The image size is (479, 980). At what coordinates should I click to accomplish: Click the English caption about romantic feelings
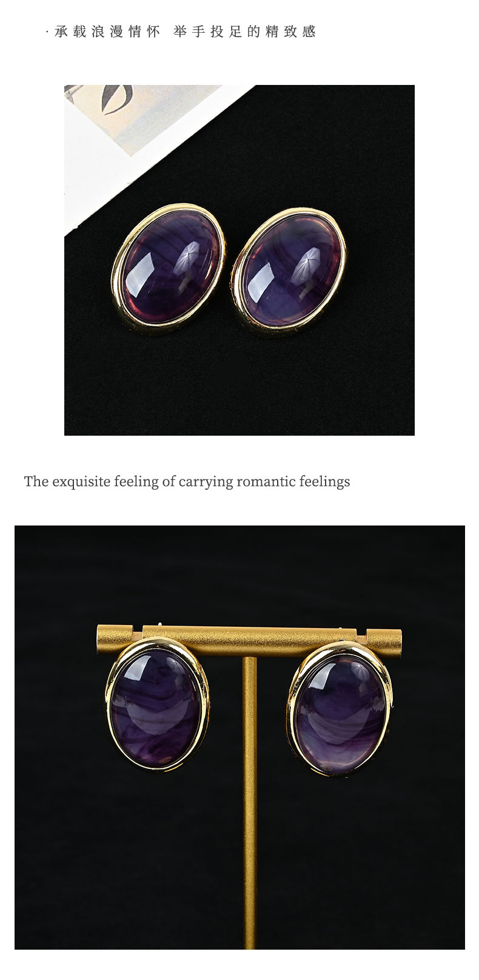(x=187, y=482)
